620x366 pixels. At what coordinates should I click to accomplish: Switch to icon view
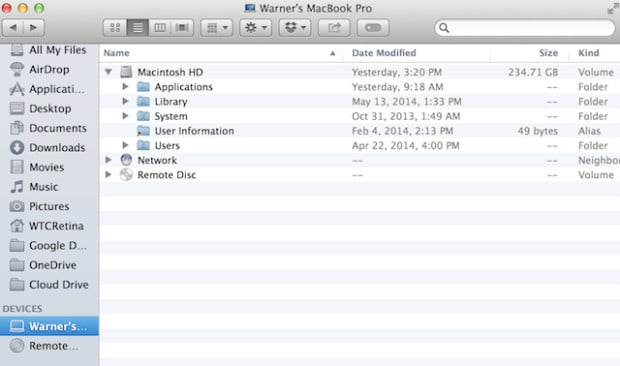point(115,28)
